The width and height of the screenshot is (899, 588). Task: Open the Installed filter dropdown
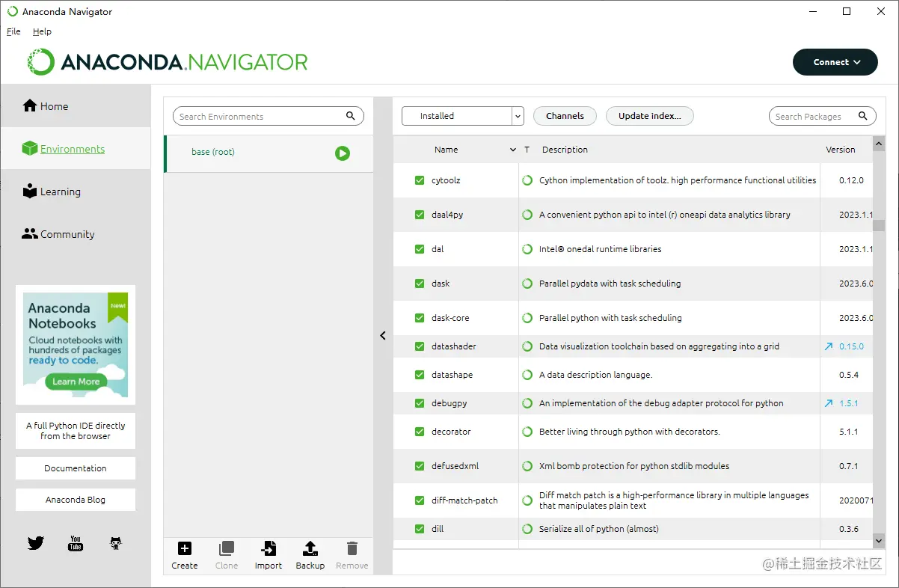[463, 116]
